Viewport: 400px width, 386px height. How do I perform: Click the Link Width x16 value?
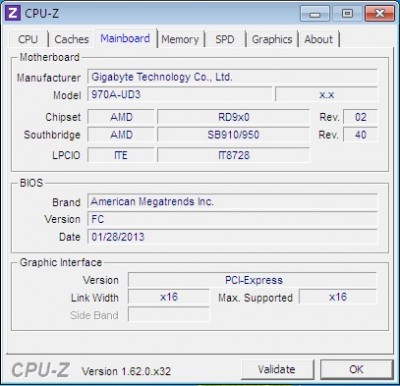tap(169, 297)
